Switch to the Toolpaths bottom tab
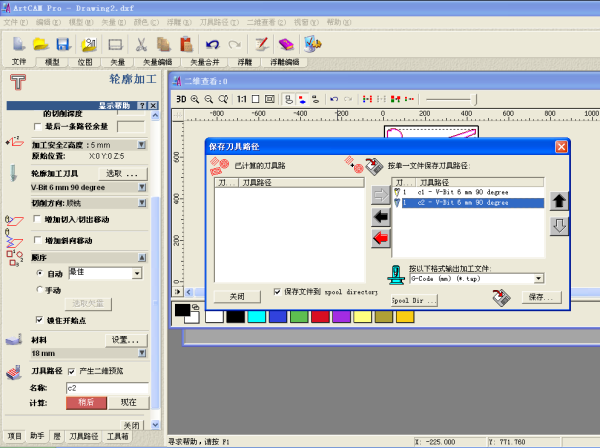Viewport: 600px width, 448px height. tap(84, 436)
